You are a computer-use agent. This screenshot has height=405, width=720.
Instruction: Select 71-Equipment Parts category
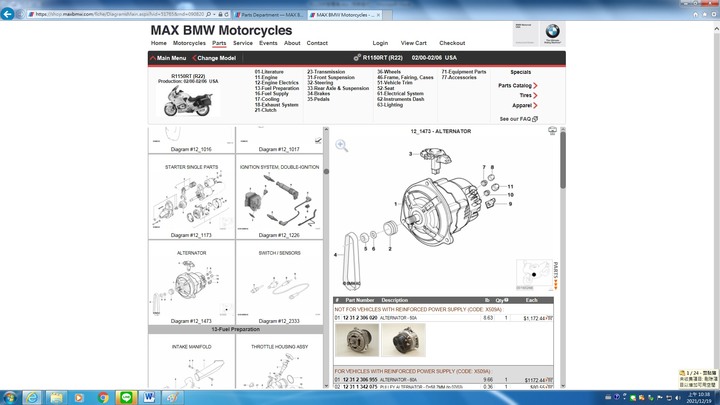click(464, 72)
